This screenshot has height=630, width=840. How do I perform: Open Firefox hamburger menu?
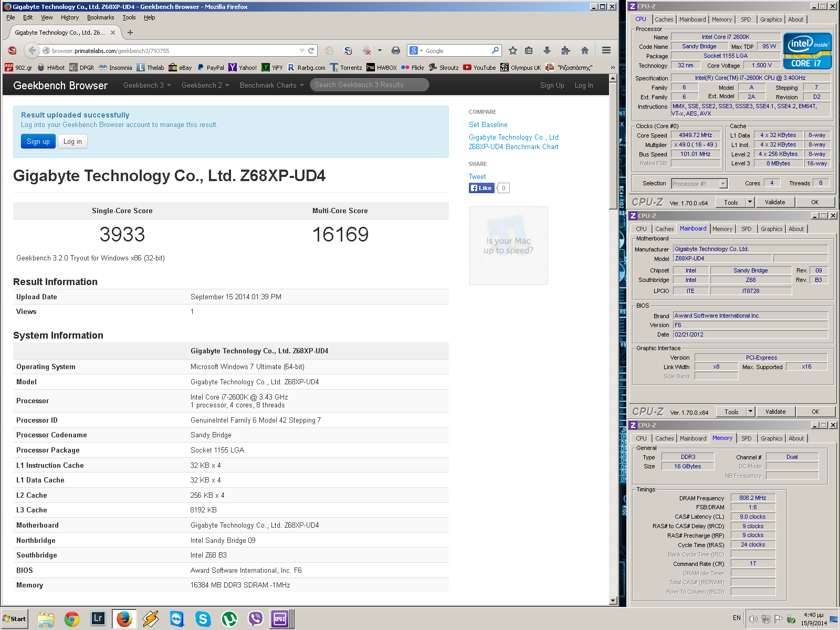(606, 51)
